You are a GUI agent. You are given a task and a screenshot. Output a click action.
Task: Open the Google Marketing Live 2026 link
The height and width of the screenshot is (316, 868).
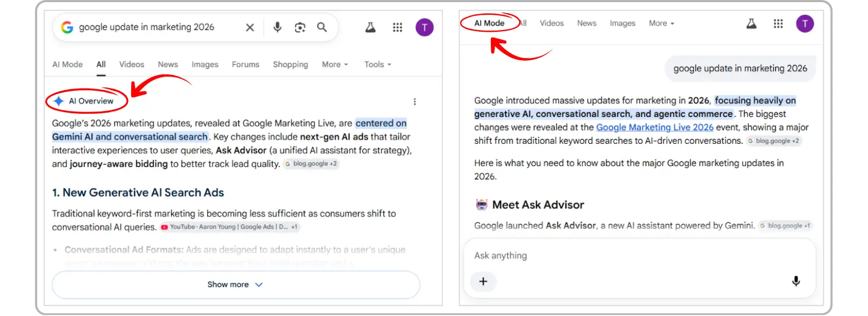[655, 127]
